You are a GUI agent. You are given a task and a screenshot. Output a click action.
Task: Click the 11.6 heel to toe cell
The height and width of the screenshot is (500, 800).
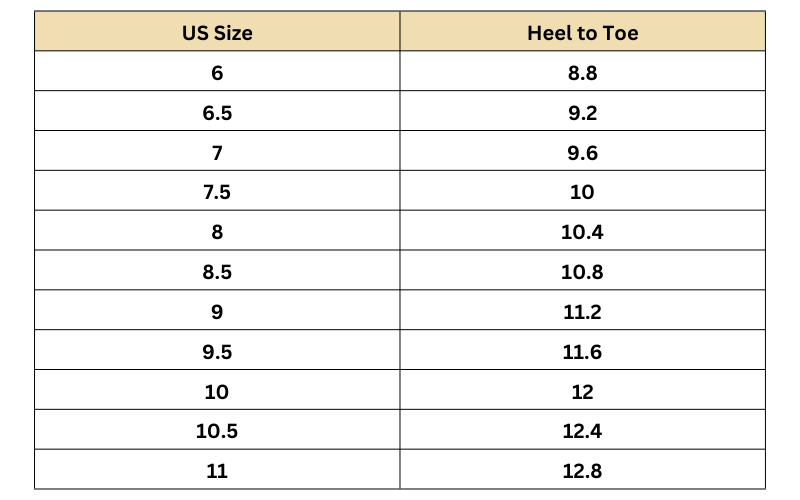click(582, 352)
